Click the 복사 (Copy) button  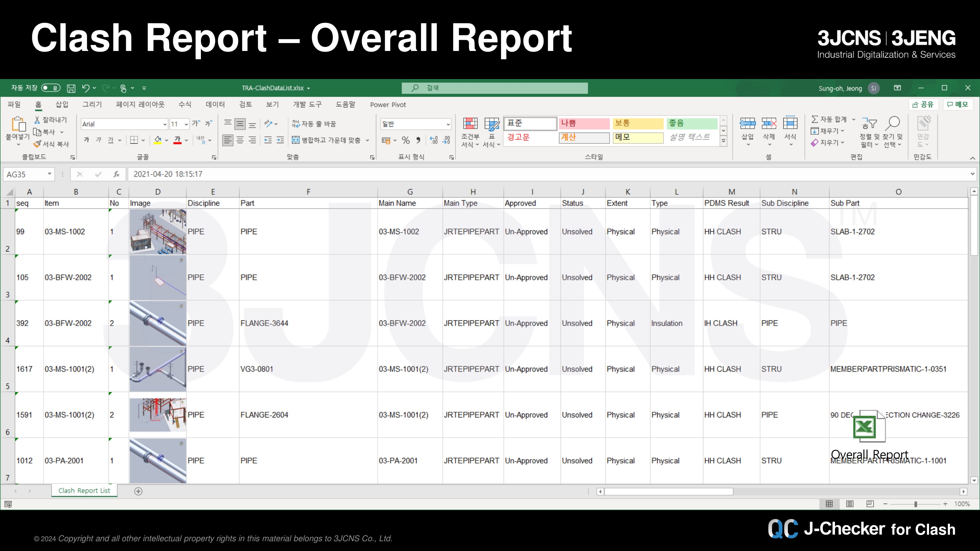coord(44,132)
